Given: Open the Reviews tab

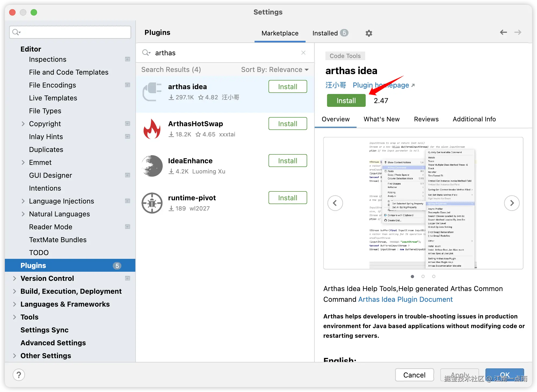Looking at the screenshot, I should (426, 119).
